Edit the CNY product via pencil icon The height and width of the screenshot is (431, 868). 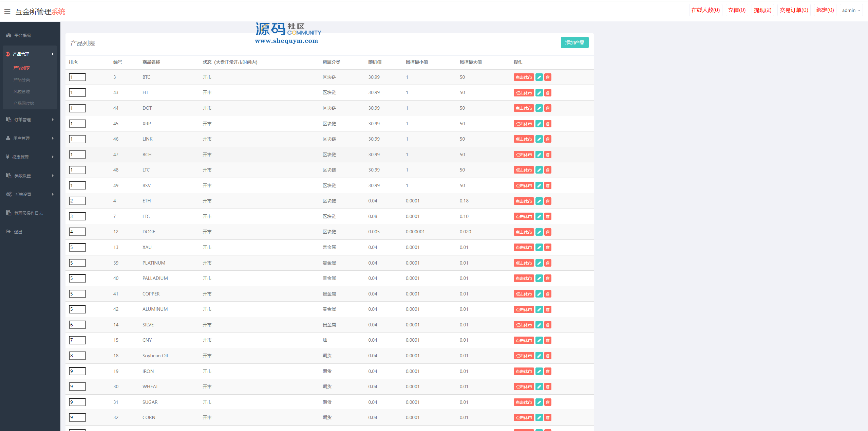point(539,340)
